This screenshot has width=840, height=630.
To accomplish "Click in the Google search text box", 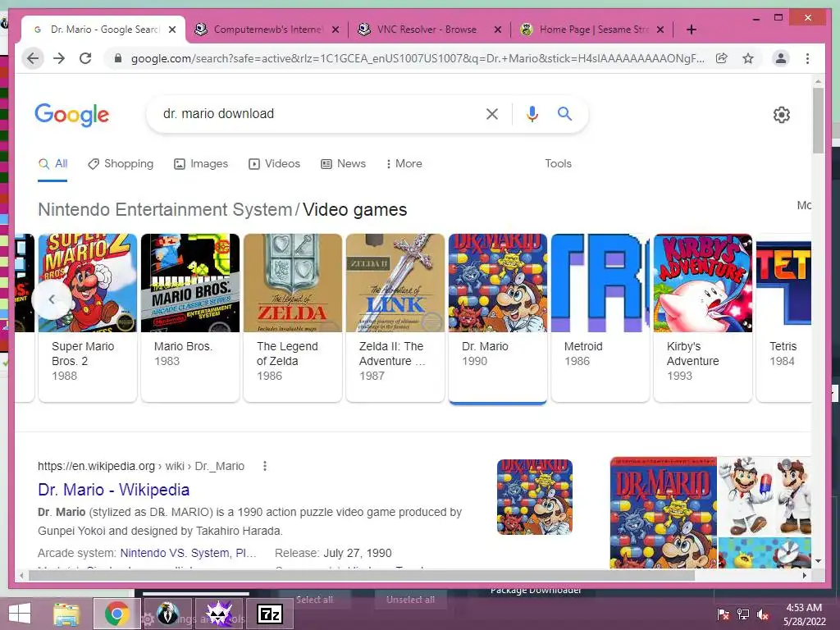I will [319, 113].
